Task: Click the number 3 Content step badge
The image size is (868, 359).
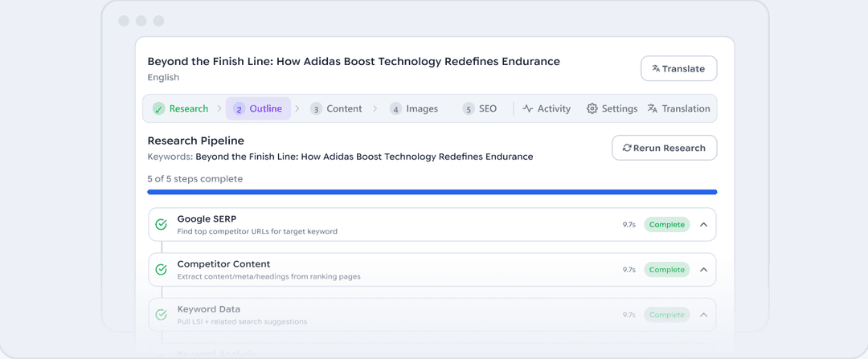Action: pos(316,108)
